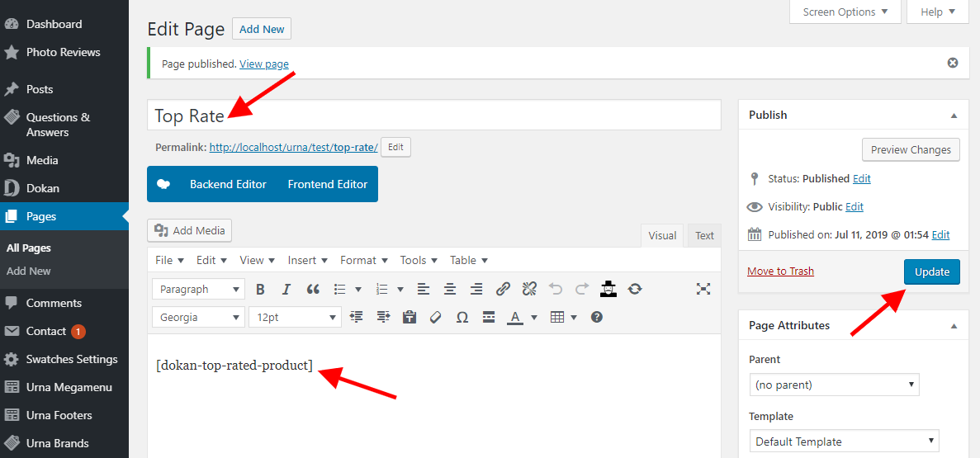Viewport: 980px width, 458px height.
Task: Click the insert/edit link icon
Action: 503,290
